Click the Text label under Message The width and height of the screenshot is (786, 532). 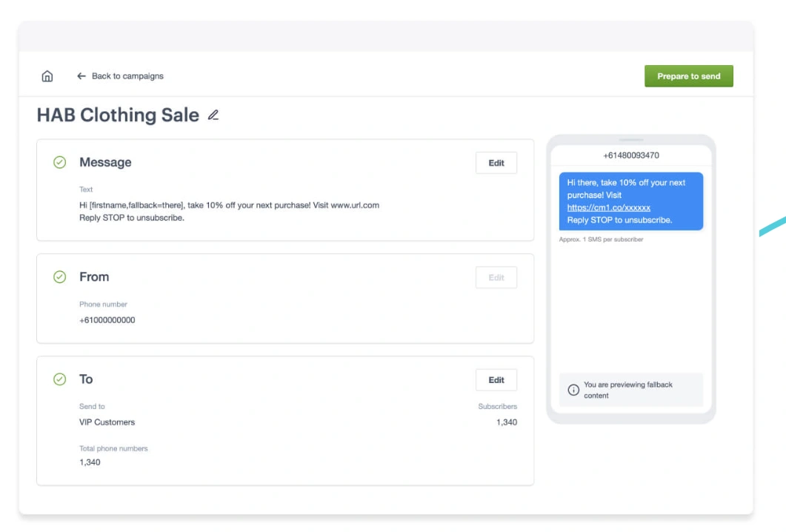tap(86, 190)
